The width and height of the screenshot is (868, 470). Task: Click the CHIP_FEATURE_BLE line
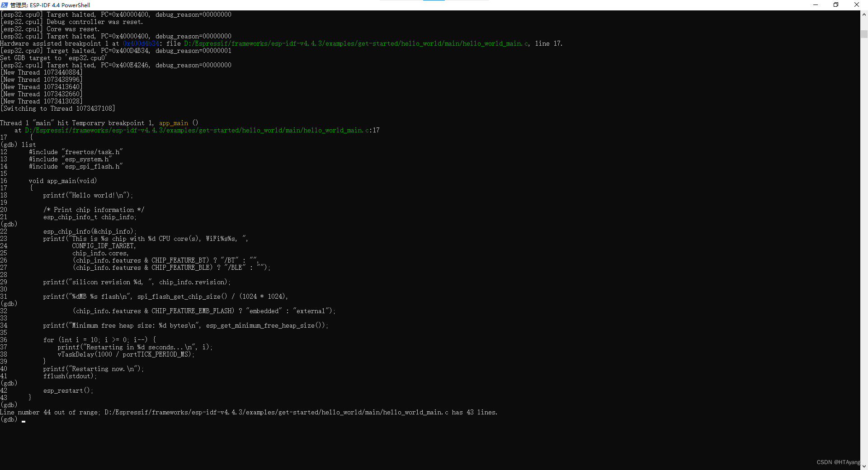171,268
